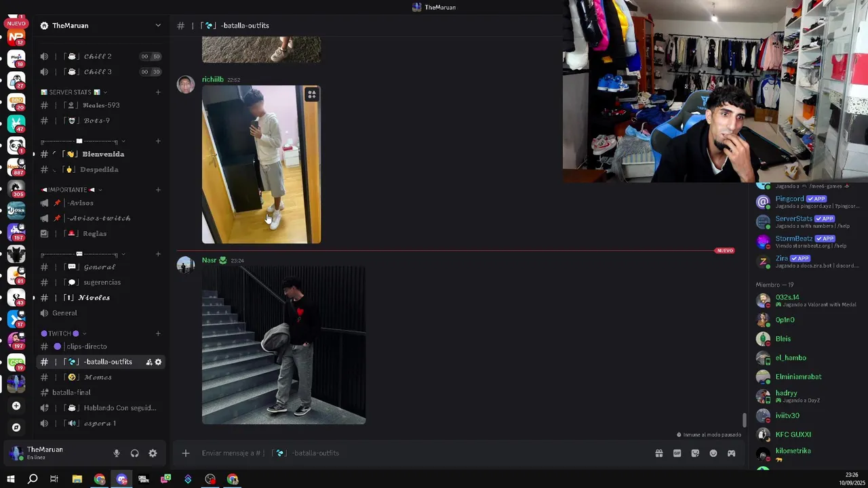Open the StormBeatz app member entry
Viewport: 868px width, 488px height.
coord(808,242)
